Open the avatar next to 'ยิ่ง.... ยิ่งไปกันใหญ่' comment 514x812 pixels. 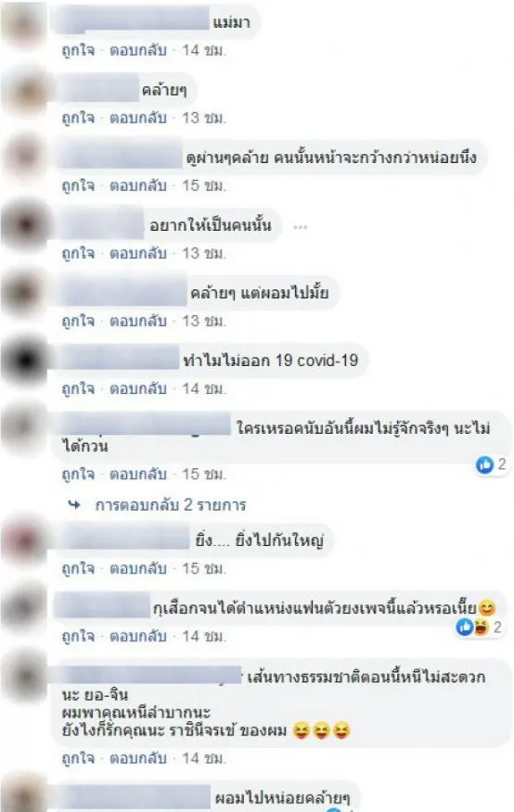(25, 540)
